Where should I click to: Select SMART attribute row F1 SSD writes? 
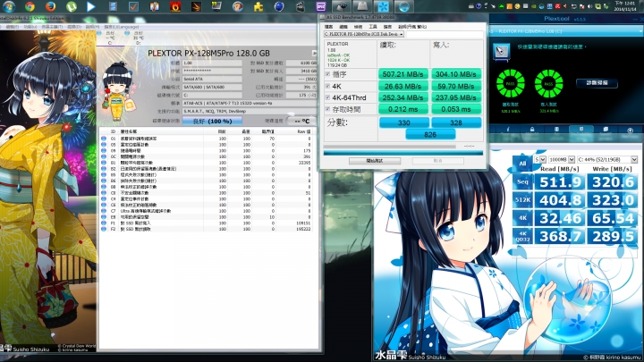pyautogui.click(x=207, y=223)
